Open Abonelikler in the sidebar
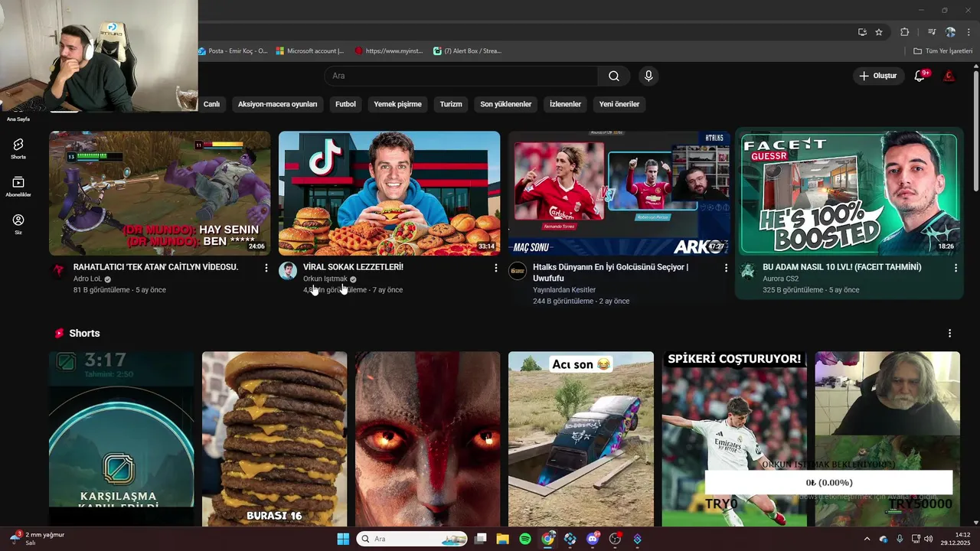The height and width of the screenshot is (551, 980). [x=18, y=187]
